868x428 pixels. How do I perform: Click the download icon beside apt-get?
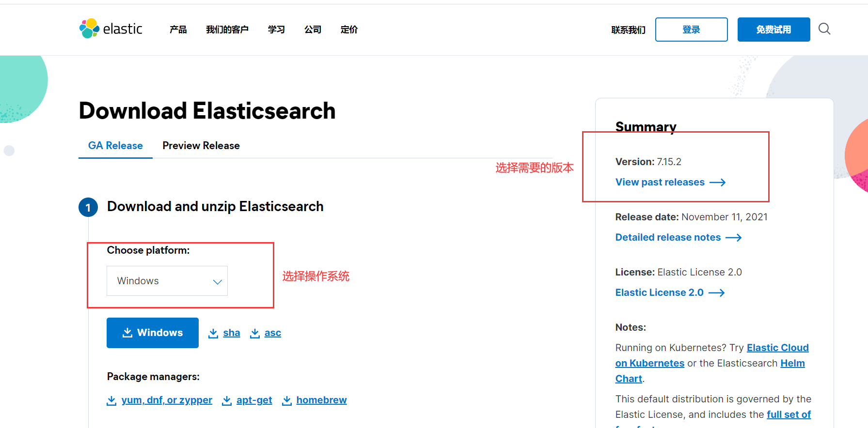click(226, 400)
